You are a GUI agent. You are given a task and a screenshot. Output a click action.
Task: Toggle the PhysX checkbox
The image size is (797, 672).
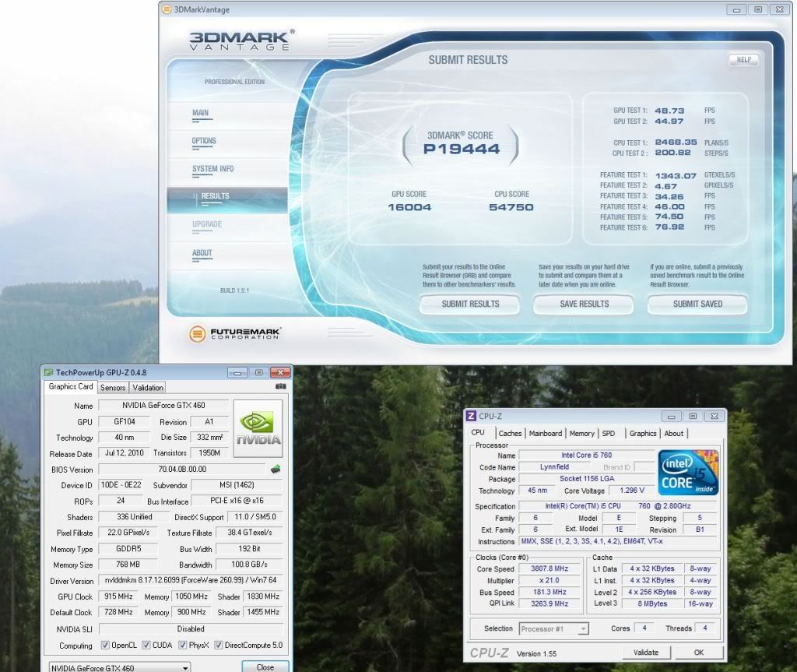(x=182, y=645)
